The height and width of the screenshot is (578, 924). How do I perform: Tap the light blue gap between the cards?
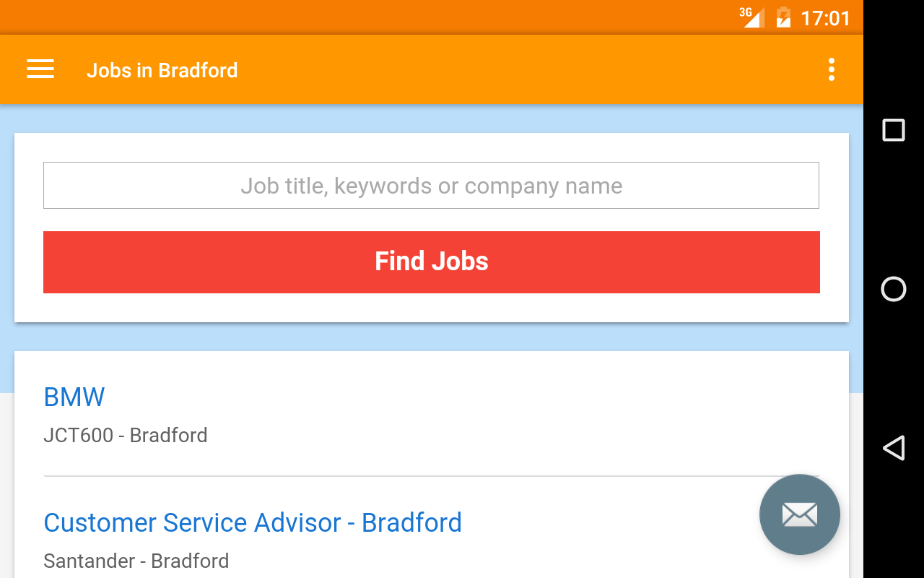[x=432, y=337]
